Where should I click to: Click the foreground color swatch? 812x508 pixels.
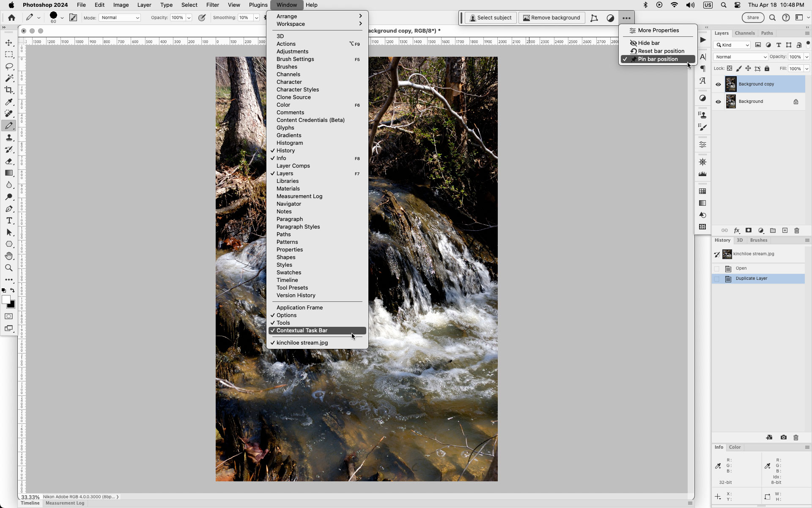coord(7,300)
